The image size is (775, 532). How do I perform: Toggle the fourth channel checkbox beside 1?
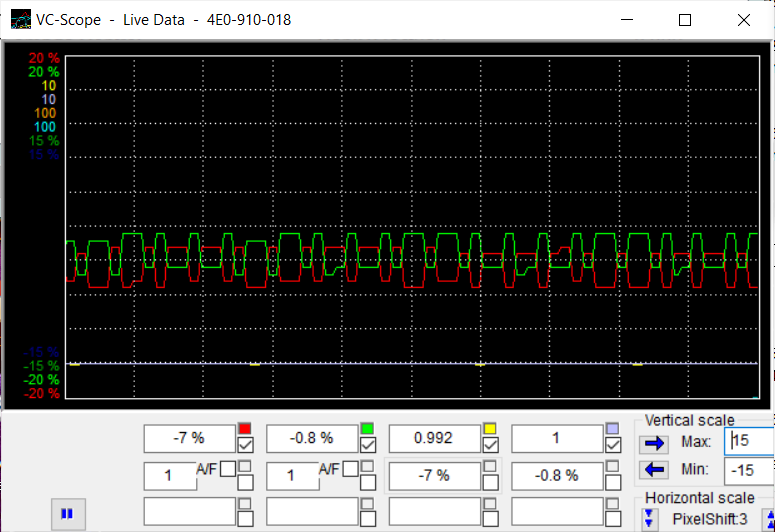[613, 445]
